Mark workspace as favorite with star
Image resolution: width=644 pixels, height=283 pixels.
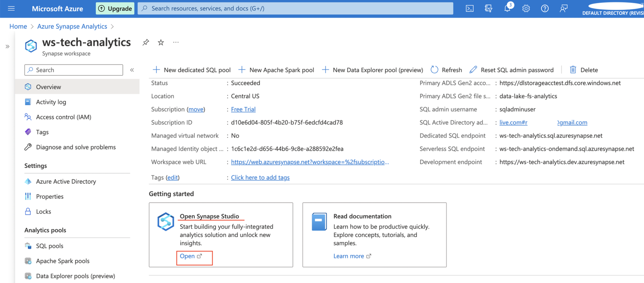click(x=161, y=42)
